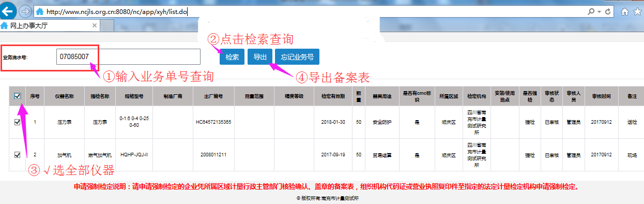The height and width of the screenshot is (204, 644).
Task: Click the 审核时间 column header
Action: tap(602, 96)
